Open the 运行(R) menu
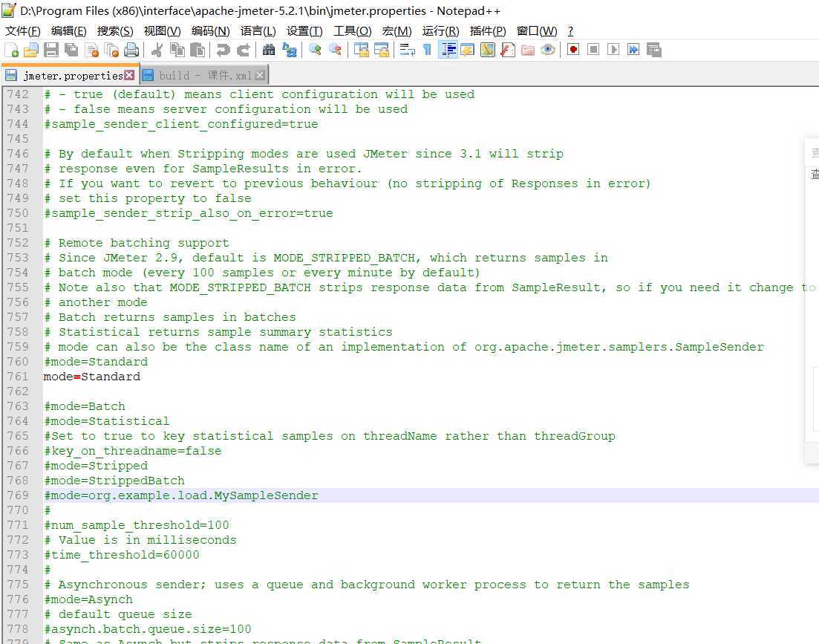 click(440, 31)
